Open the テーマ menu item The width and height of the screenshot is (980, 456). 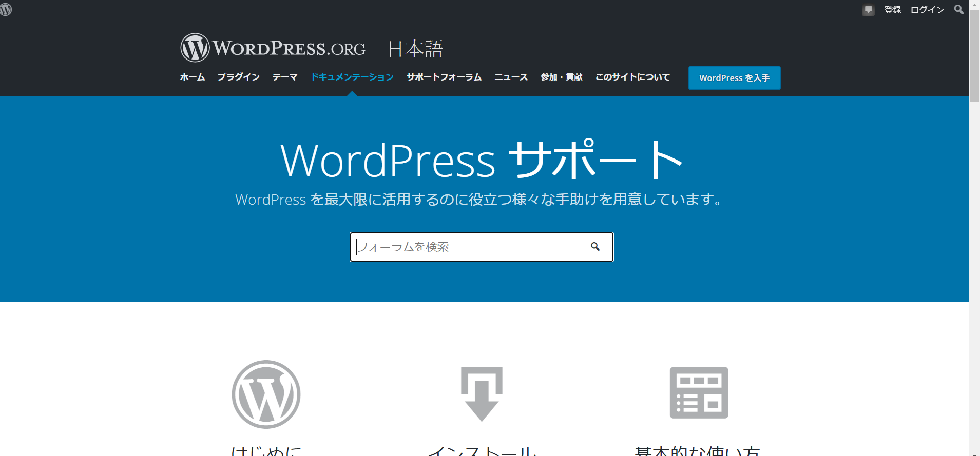point(285,77)
